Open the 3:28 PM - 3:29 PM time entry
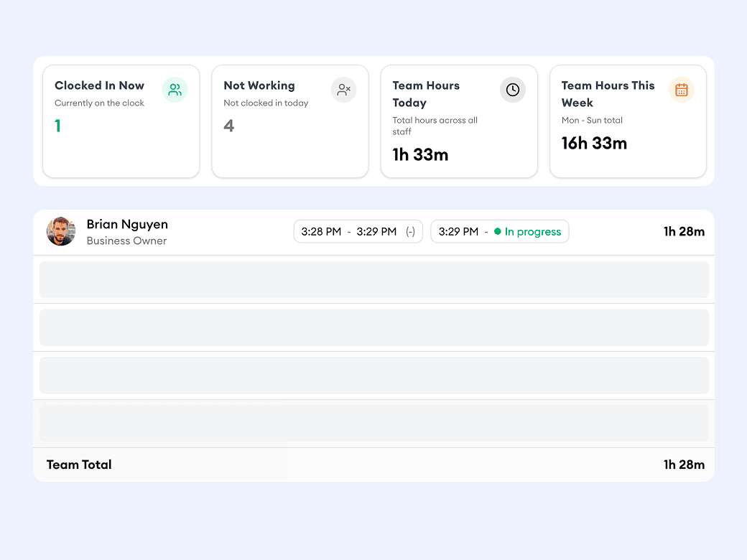 [358, 232]
